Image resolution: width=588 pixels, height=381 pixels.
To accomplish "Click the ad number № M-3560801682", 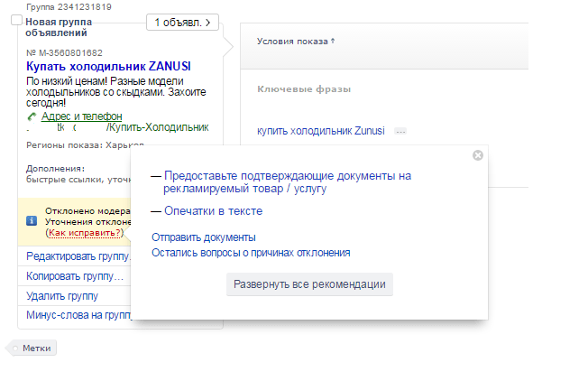I will [x=64, y=53].
